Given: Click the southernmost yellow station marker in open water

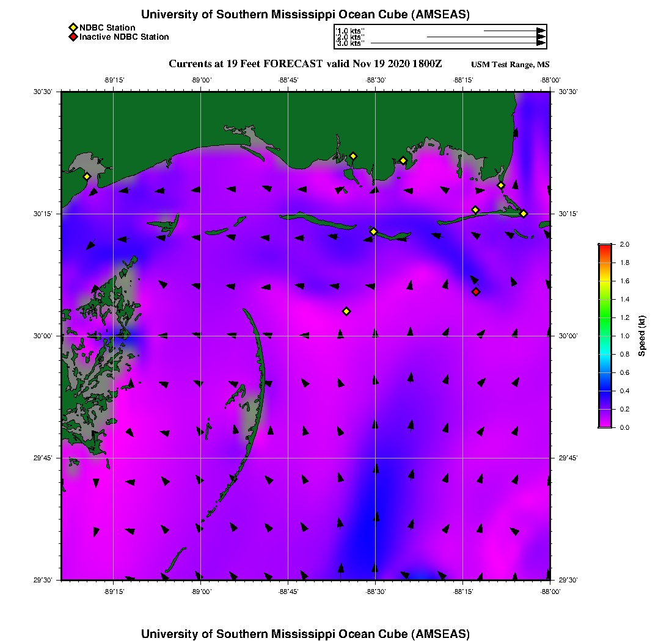Looking at the screenshot, I should (346, 311).
